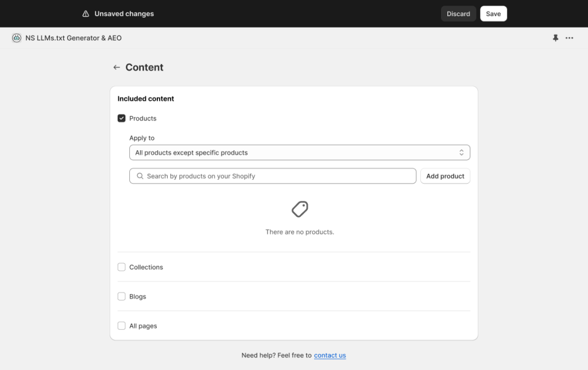
Task: Save the content settings
Action: (x=493, y=14)
